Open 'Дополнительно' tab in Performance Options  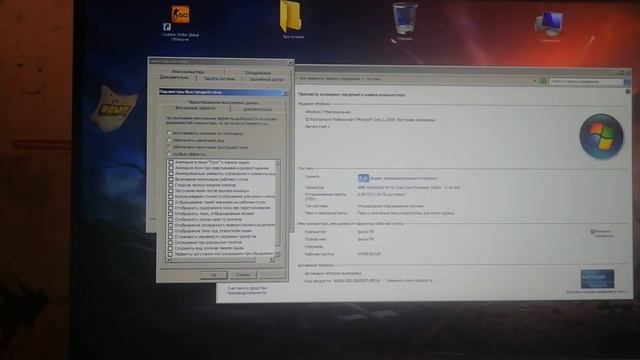[257, 109]
